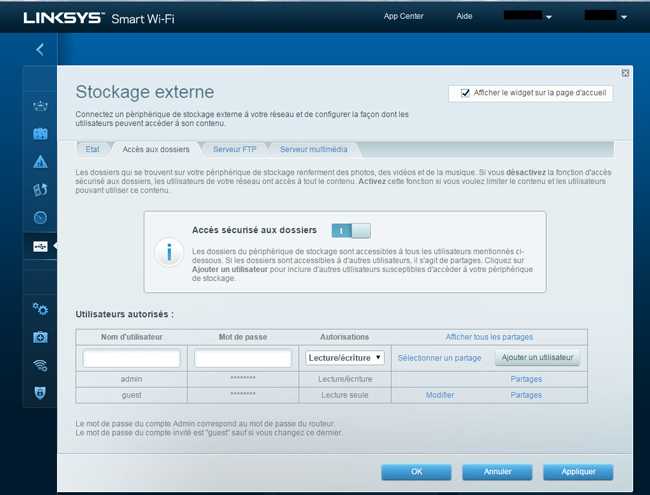Viewport: 650px width, 495px height.
Task: Switch to the Etat tab
Action: point(92,149)
